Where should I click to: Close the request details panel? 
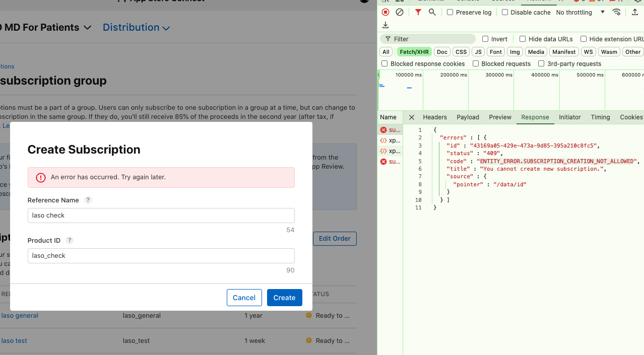[x=412, y=117]
